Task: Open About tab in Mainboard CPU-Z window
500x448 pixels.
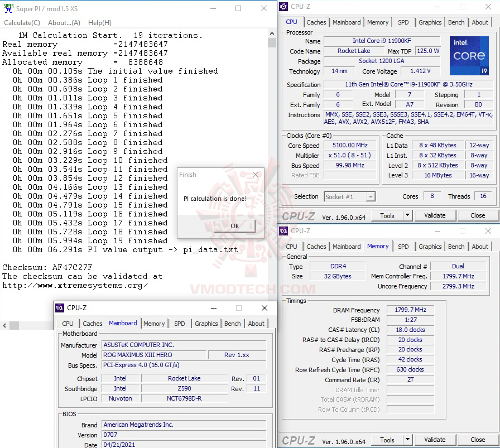Action: pyautogui.click(x=256, y=324)
